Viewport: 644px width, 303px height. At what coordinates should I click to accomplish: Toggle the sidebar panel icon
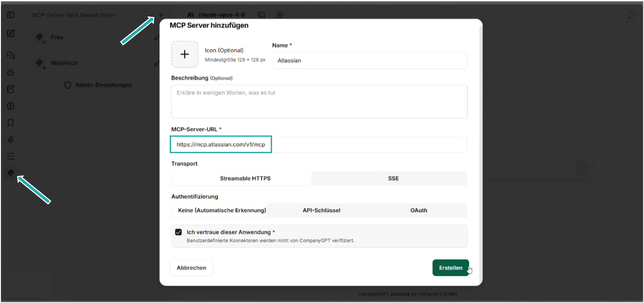[x=10, y=15]
